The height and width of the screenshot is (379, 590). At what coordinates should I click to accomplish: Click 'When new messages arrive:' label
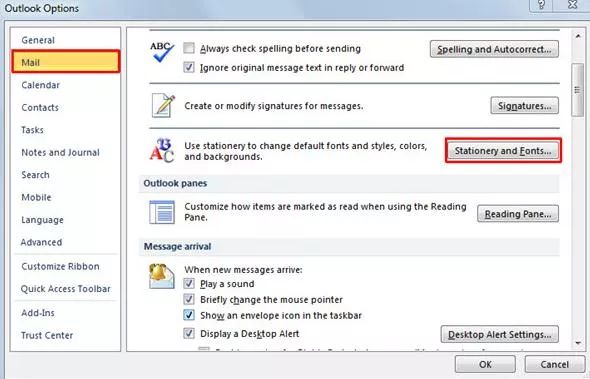243,270
